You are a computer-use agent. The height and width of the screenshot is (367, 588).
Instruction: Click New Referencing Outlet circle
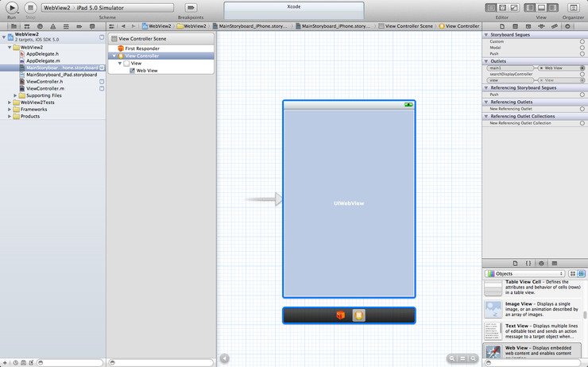(x=582, y=109)
